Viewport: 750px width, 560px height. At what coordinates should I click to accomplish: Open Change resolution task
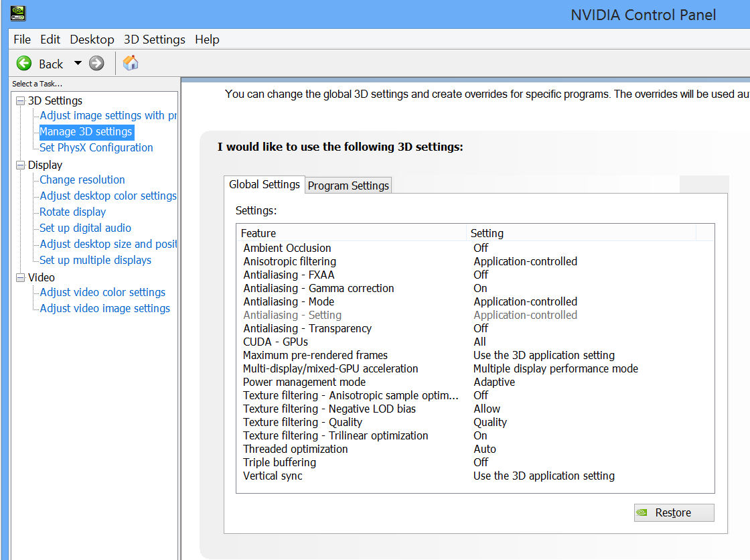82,180
